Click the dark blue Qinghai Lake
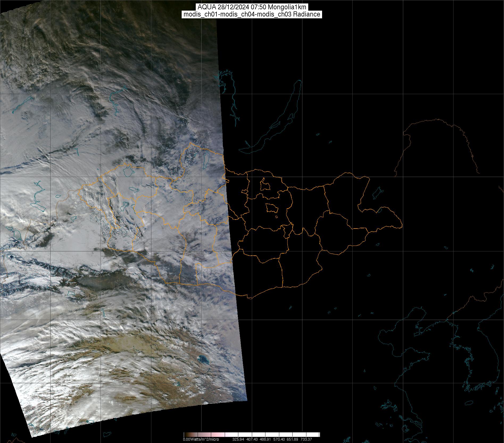 click(x=203, y=360)
